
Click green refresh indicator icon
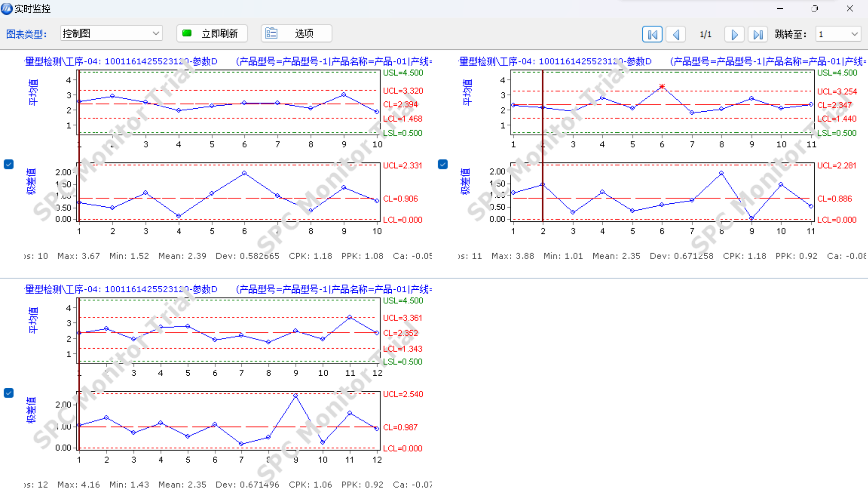[x=187, y=33]
